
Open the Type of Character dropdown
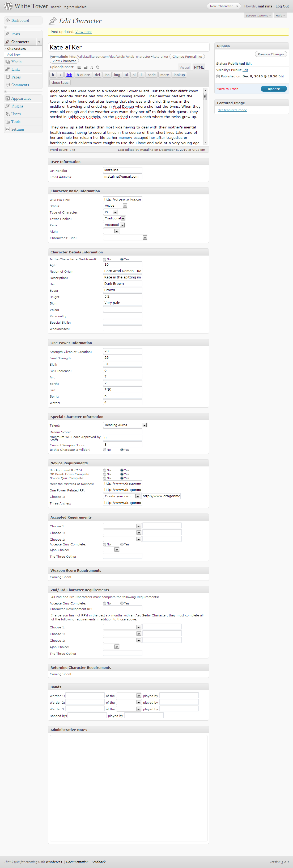tap(110, 212)
